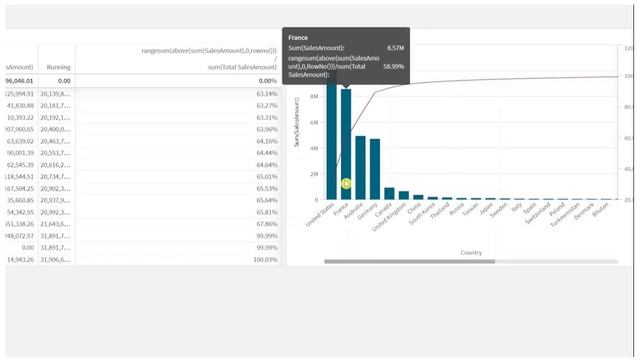Viewport: 640px width, 360px height.
Task: Click the France tooltip popup
Action: pos(346,56)
